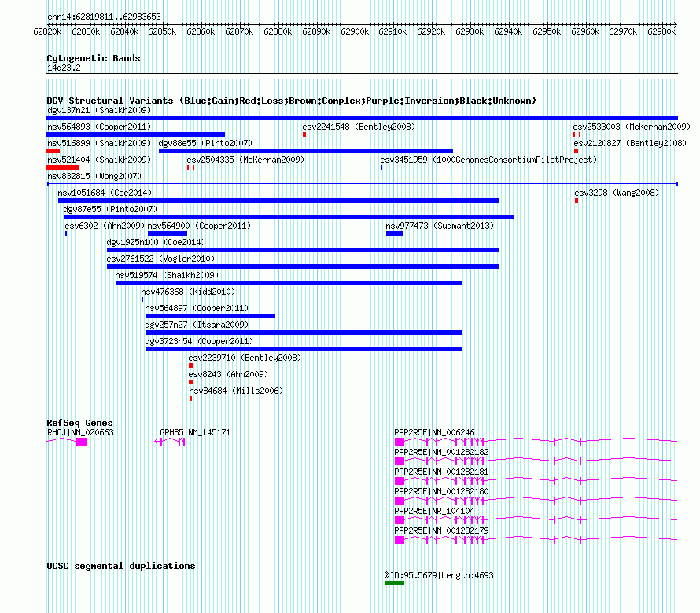Screen dimensions: 700x613
Task: Select the nsv1051684 (Coe2014) blue bar
Action: (278, 200)
